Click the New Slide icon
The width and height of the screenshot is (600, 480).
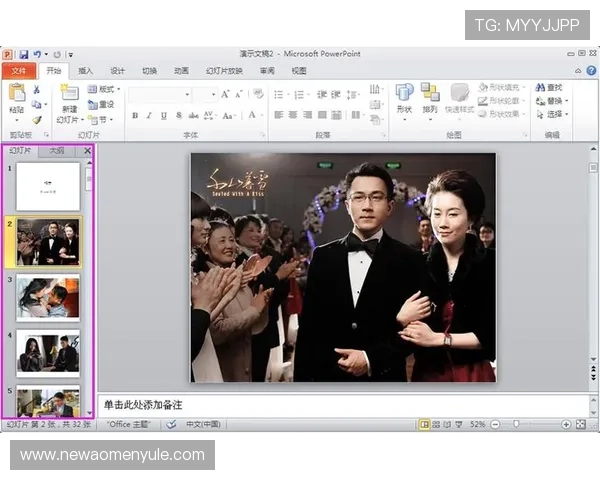tap(69, 93)
